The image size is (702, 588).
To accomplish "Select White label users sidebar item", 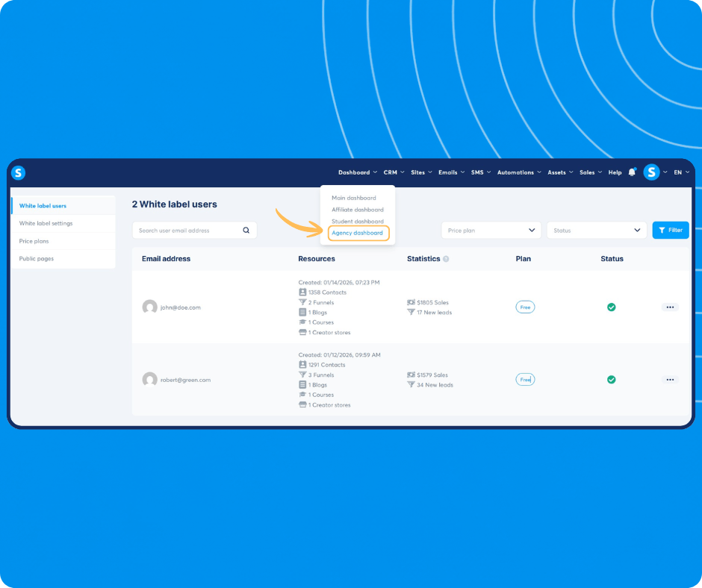I will pos(43,206).
